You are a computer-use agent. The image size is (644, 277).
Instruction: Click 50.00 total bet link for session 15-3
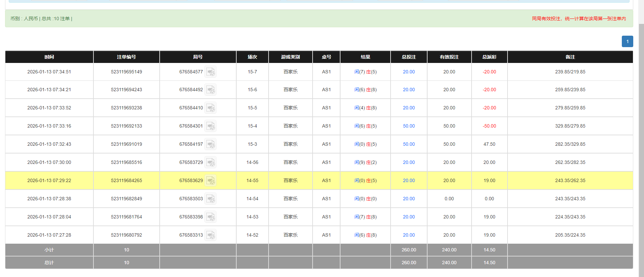pos(409,144)
